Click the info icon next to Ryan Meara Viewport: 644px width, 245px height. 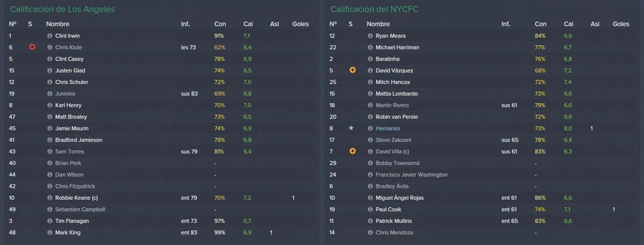[x=370, y=36]
